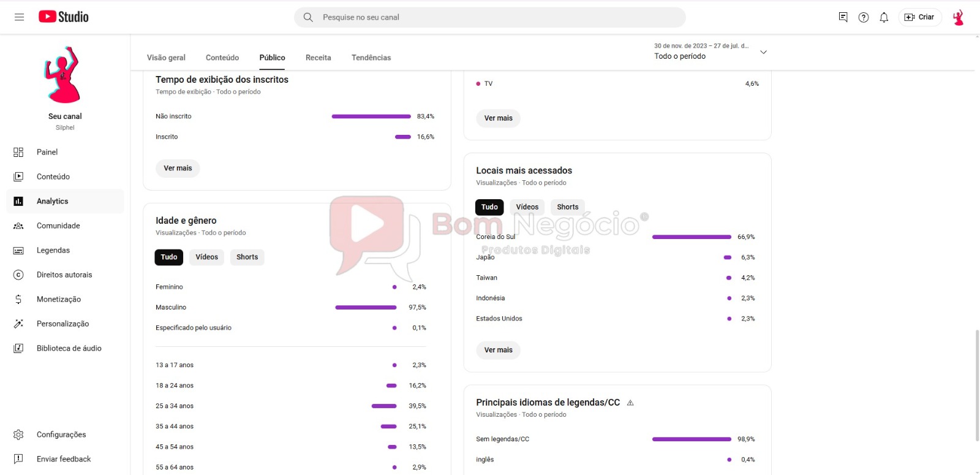Screen dimensions: 980x475
Task: Click Ver mais under subscriber watch time
Action: tap(178, 169)
